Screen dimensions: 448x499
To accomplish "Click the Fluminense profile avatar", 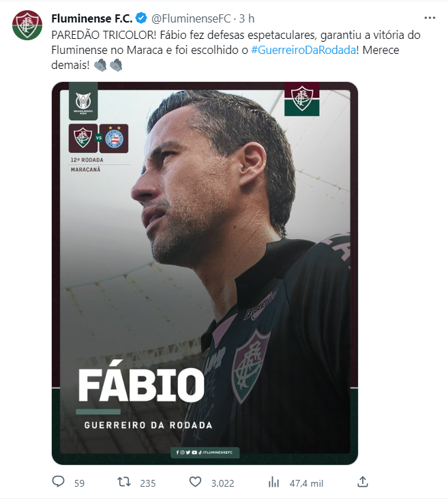I will 27,25.
